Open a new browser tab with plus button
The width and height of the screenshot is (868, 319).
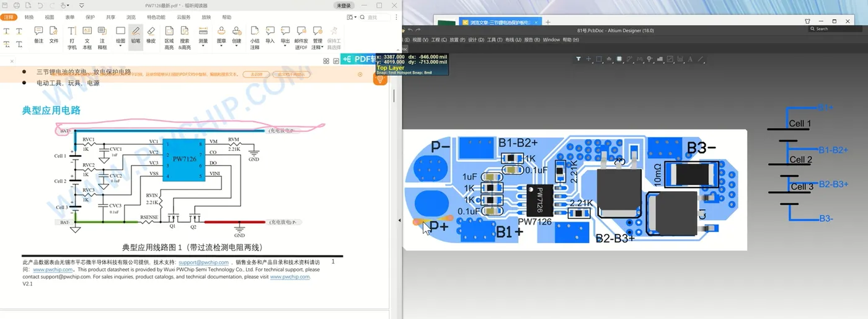tap(547, 22)
